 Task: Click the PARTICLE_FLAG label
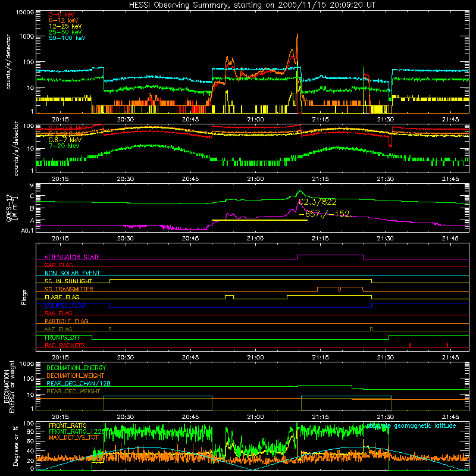[x=67, y=321]
